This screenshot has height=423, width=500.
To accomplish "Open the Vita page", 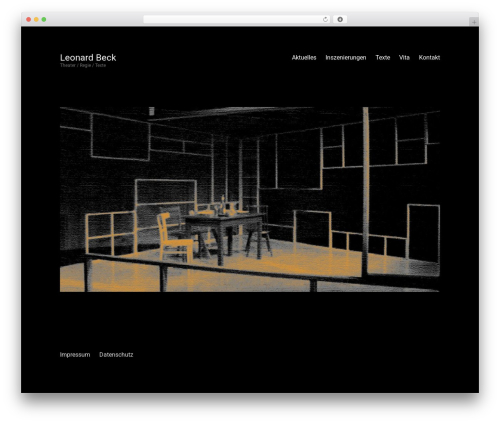I will (404, 58).
